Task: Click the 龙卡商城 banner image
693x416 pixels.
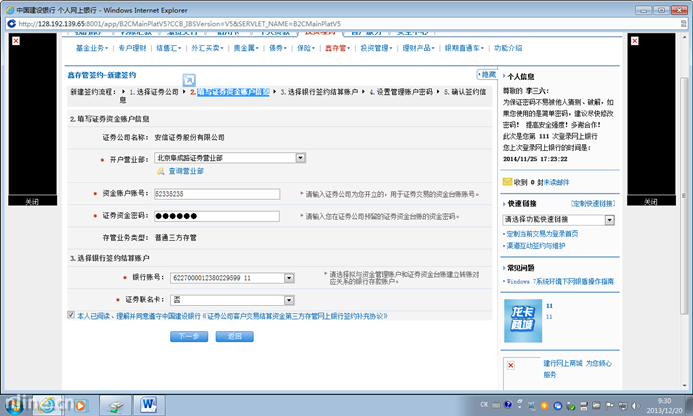Action: 523,321
